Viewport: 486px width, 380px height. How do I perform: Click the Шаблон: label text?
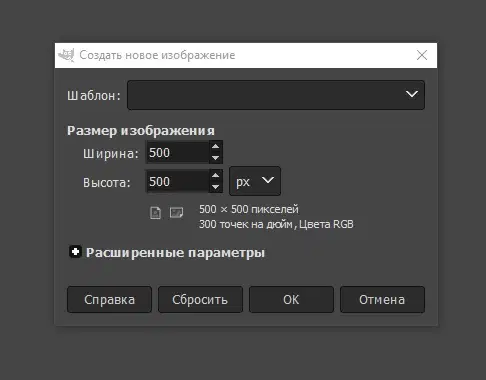pyautogui.click(x=94, y=96)
